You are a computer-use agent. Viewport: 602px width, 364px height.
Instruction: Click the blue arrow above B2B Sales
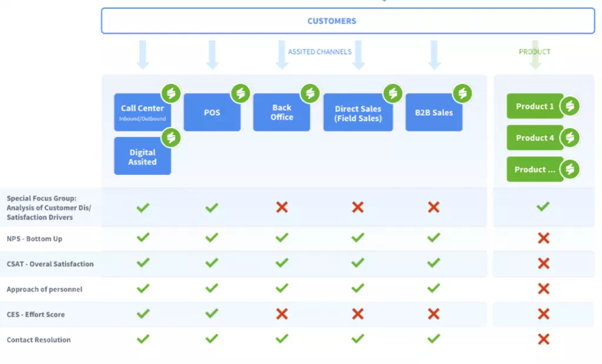click(x=434, y=55)
